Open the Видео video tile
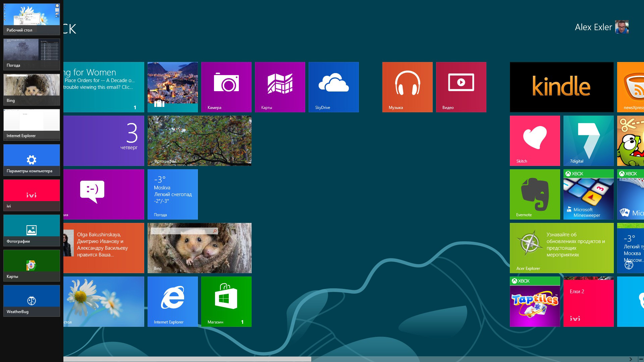Image resolution: width=644 pixels, height=362 pixels. 461,87
